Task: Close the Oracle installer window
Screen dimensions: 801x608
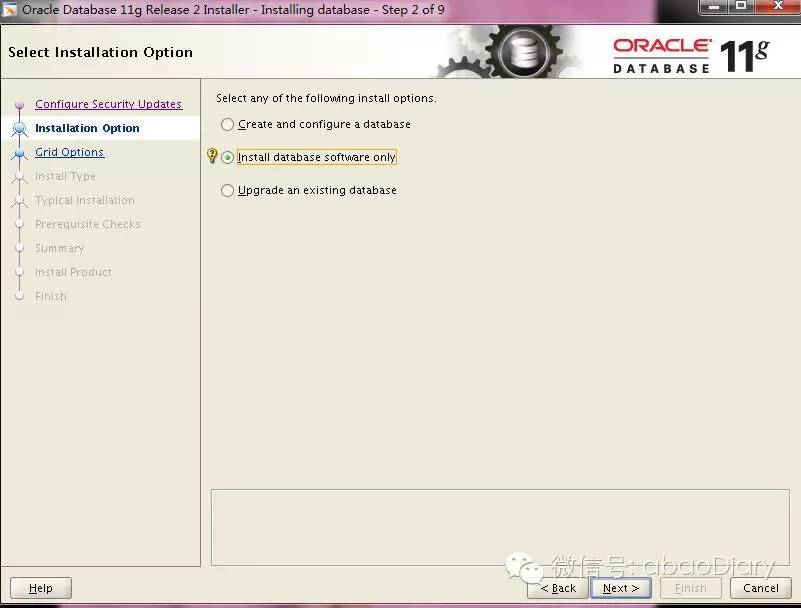Action: coord(778,6)
